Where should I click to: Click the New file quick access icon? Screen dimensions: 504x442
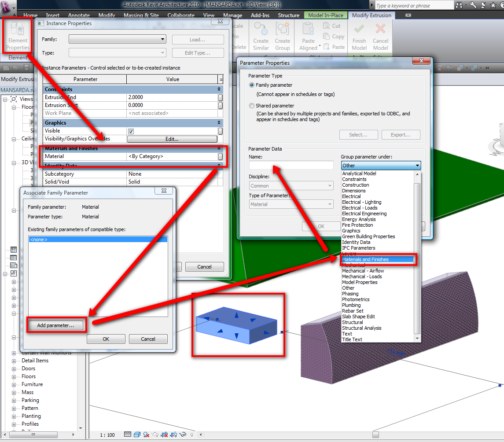[x=6, y=67]
